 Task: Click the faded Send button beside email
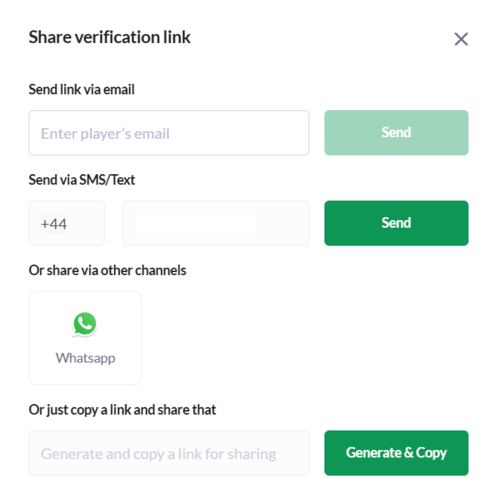pos(396,133)
